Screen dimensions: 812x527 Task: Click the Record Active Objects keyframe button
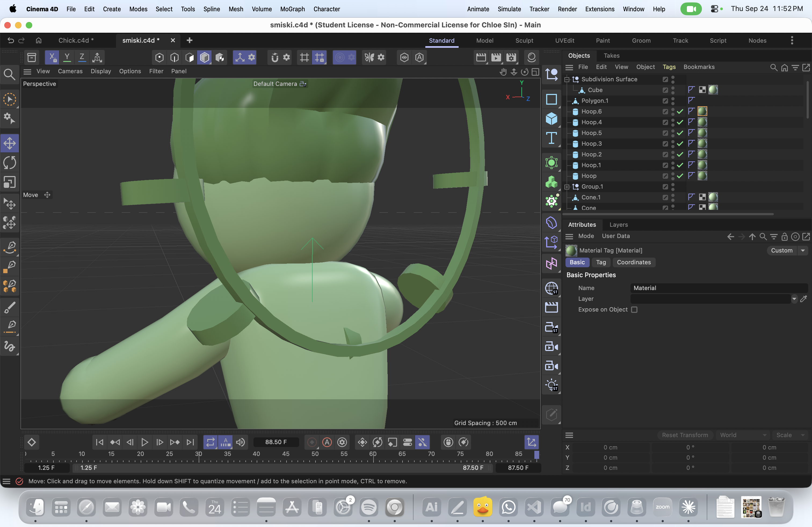point(312,442)
